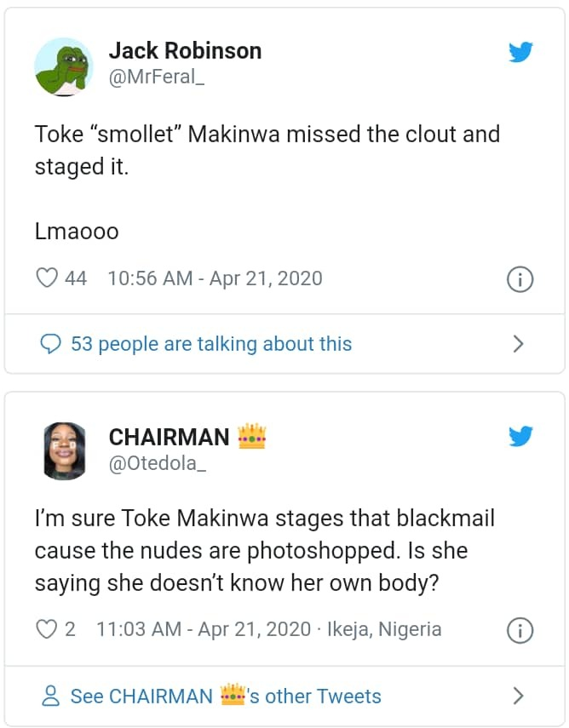Click the CHAIRMAN display name
Image resolution: width=569 pixels, height=728 pixels.
click(x=169, y=437)
